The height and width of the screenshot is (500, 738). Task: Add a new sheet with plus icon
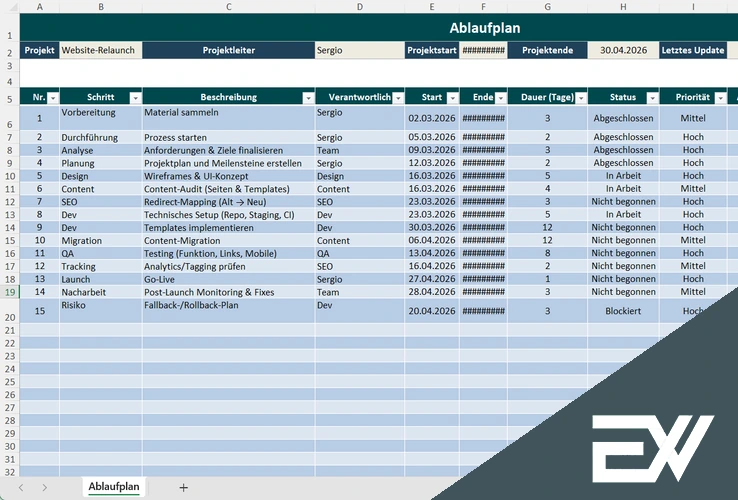click(x=183, y=487)
